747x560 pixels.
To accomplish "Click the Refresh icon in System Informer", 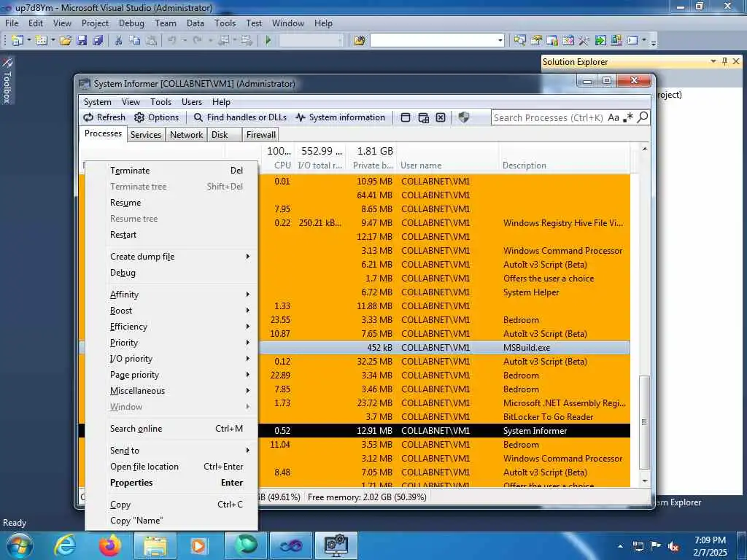I will click(x=88, y=117).
